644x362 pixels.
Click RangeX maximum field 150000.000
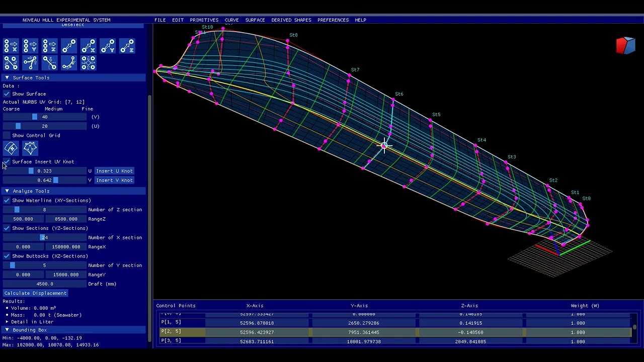point(66,247)
